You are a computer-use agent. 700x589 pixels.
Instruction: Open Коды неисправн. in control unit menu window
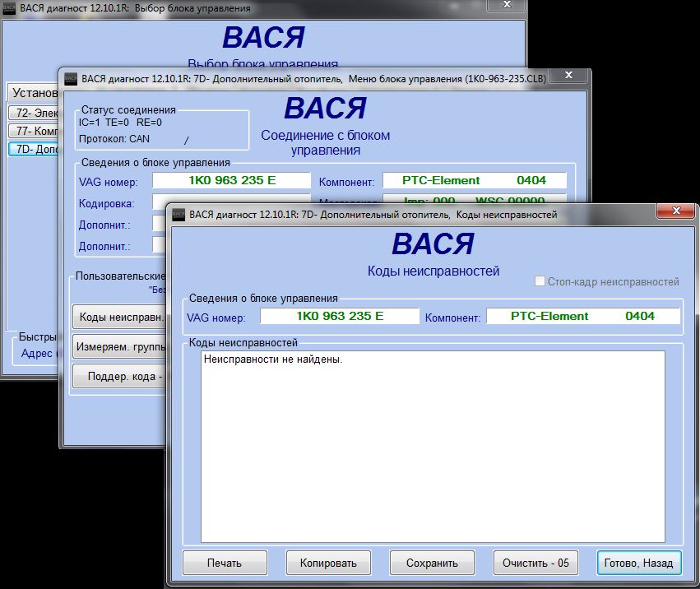tap(119, 317)
